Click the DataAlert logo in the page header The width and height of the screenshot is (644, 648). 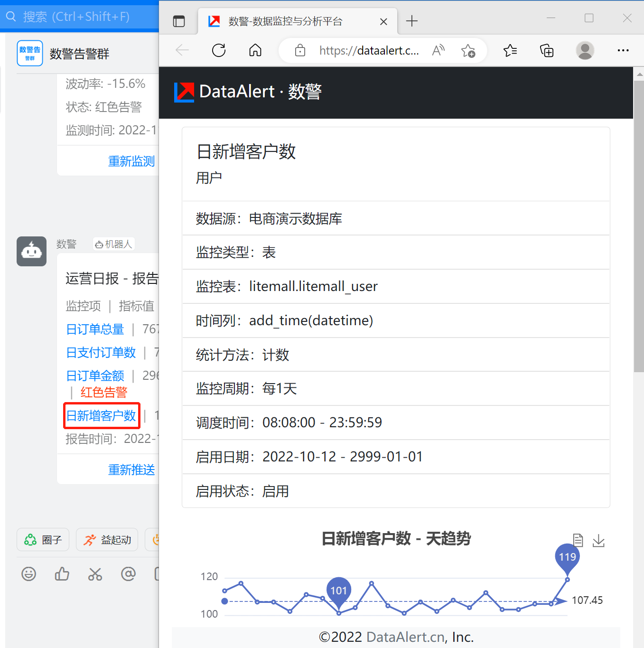[184, 92]
